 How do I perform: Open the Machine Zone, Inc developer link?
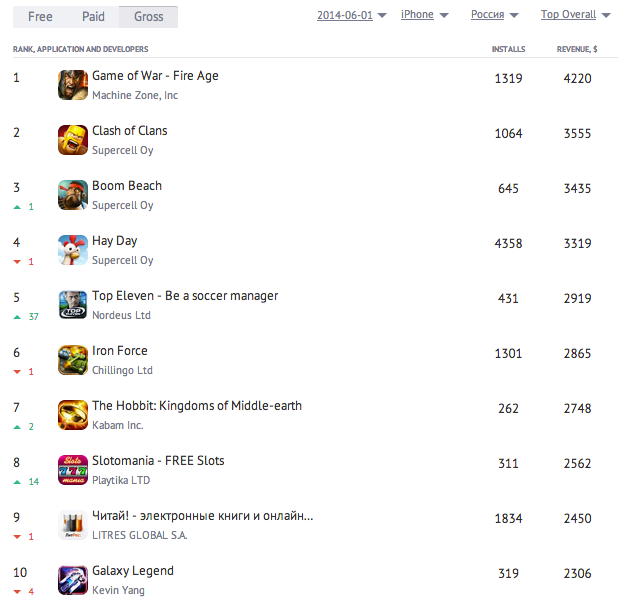point(135,96)
